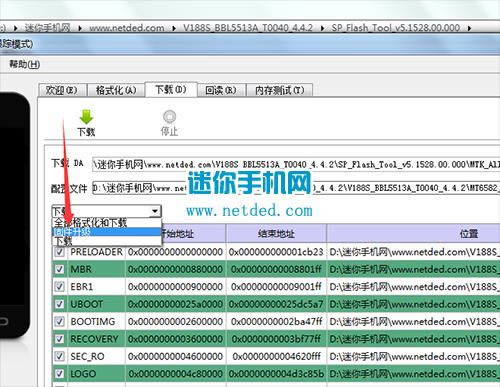The height and width of the screenshot is (387, 500).
Task: Select the RECOVERY name cell
Action: (96, 339)
